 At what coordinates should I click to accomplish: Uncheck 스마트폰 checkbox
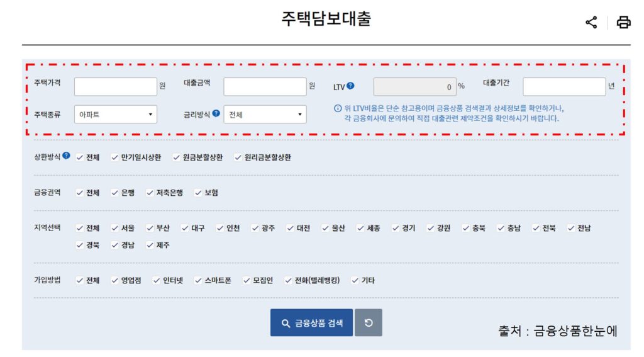pyautogui.click(x=198, y=281)
